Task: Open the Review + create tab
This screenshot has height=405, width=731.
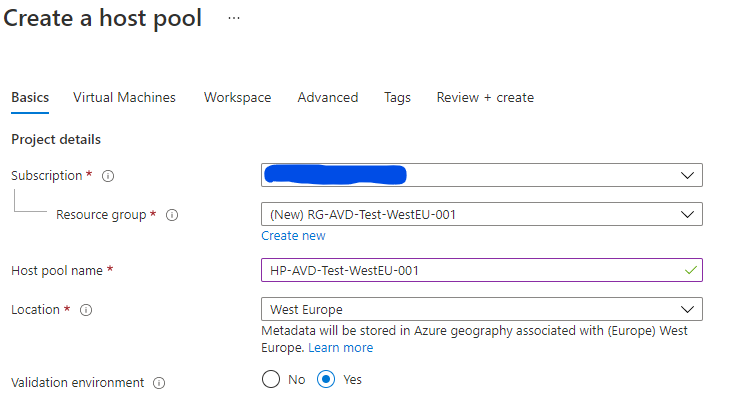Action: [485, 97]
